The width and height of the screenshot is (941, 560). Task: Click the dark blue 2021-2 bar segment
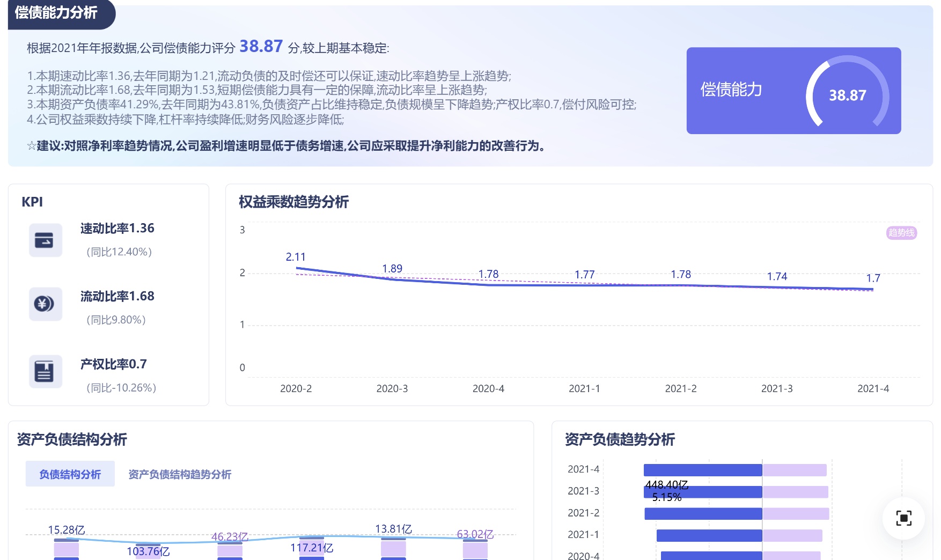(703, 513)
